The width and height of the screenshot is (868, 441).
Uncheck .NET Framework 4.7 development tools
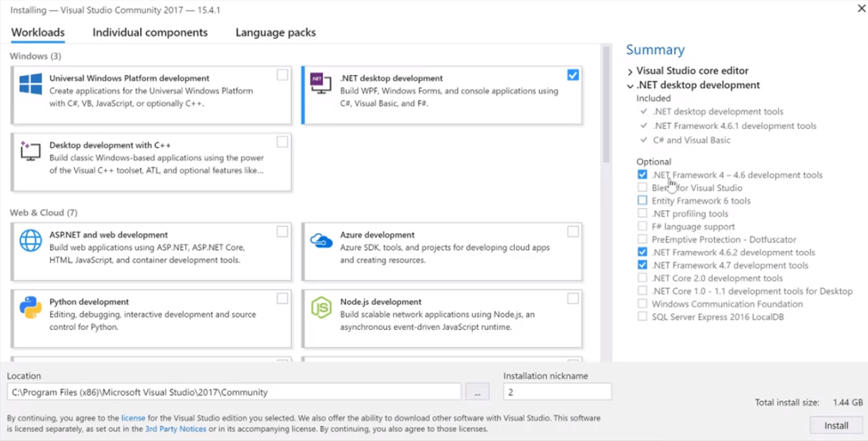[x=642, y=265]
